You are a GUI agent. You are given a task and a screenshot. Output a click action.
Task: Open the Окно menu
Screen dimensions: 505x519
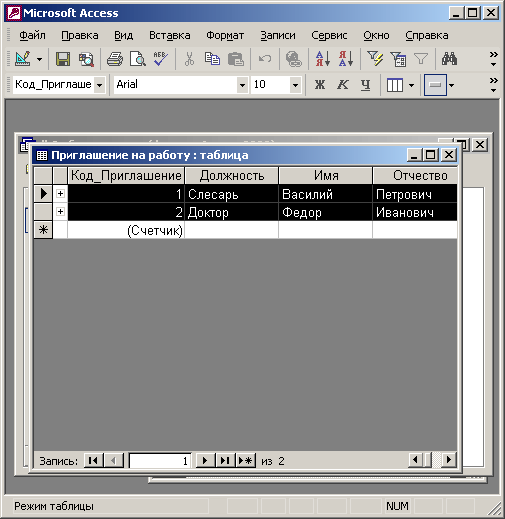(x=376, y=35)
